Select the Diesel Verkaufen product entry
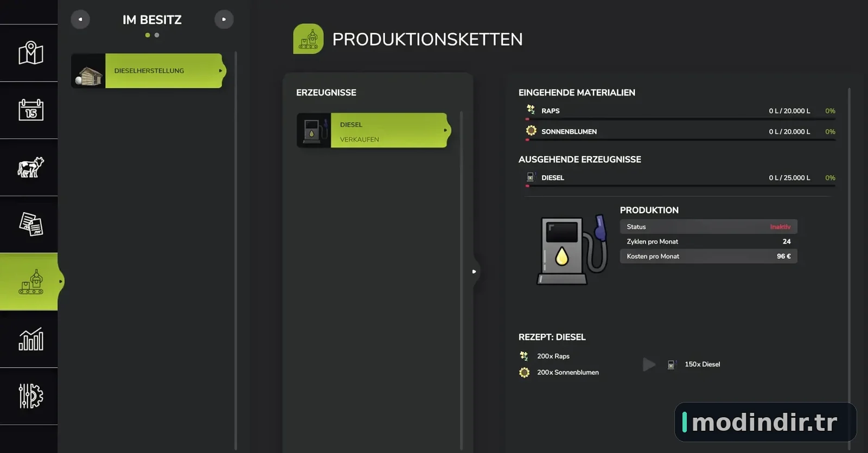The width and height of the screenshot is (868, 453). pyautogui.click(x=374, y=130)
